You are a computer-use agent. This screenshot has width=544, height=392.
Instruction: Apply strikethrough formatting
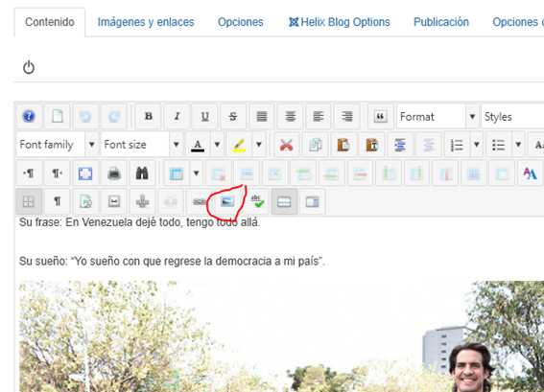[233, 116]
